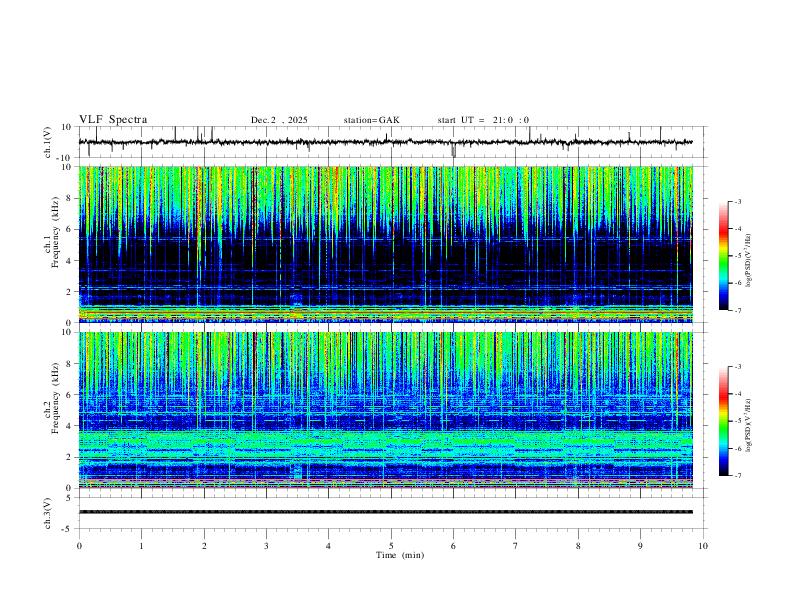Select the "start UT = 21: 0 : 0" text

pos(483,120)
